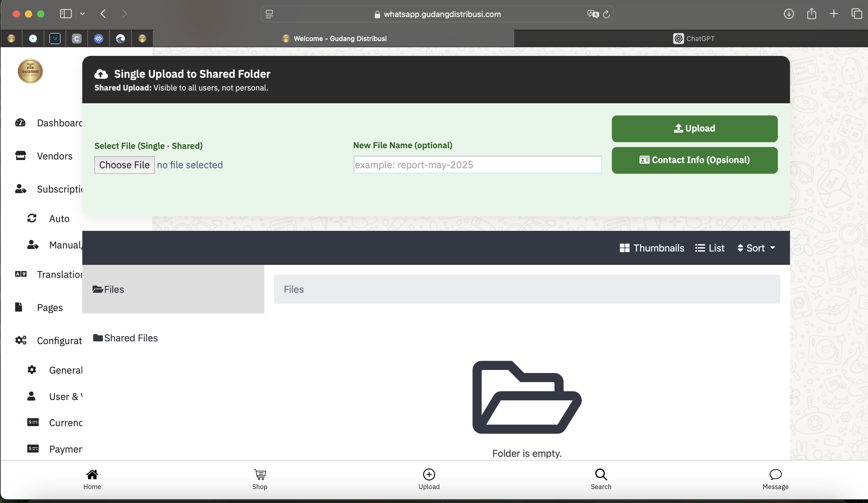Click the Safari translate icon in address bar
The image size is (868, 503).
tap(593, 14)
